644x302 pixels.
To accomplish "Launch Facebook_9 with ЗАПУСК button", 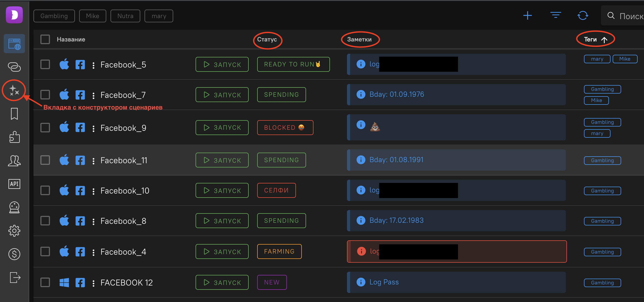I will tap(222, 128).
